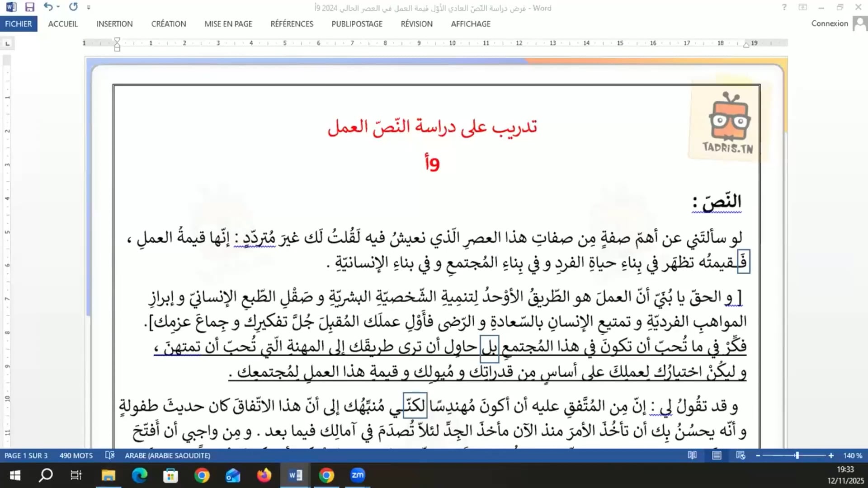Click the zoom slider handle
Viewport: 868px width, 488px height.
[797, 455]
